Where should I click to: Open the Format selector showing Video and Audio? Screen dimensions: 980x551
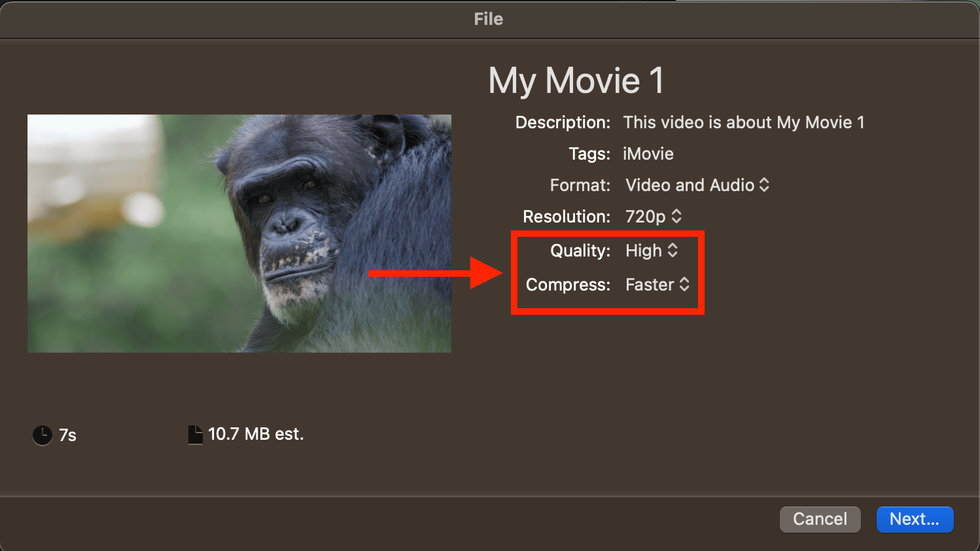(691, 185)
